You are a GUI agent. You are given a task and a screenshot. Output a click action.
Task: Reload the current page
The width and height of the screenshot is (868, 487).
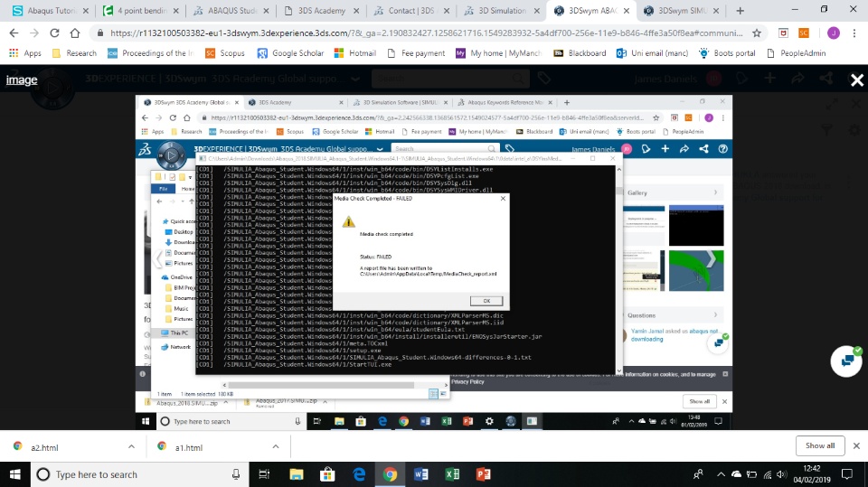coord(54,33)
